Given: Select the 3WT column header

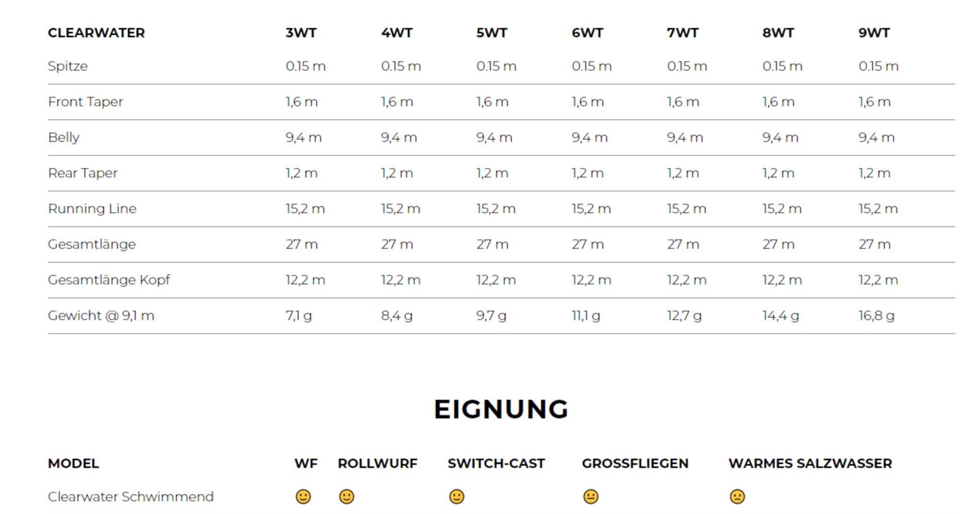Looking at the screenshot, I should click(301, 33).
